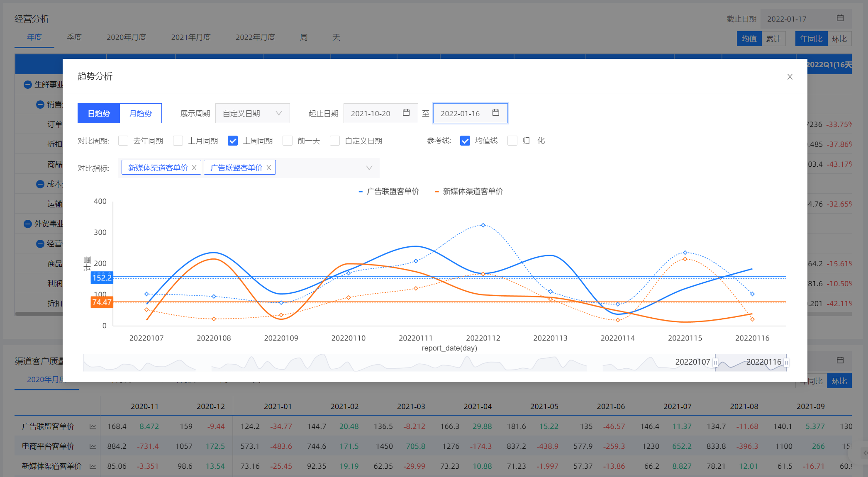
Task: Remove the 新媒体渠道客单价 tag
Action: [x=194, y=168]
